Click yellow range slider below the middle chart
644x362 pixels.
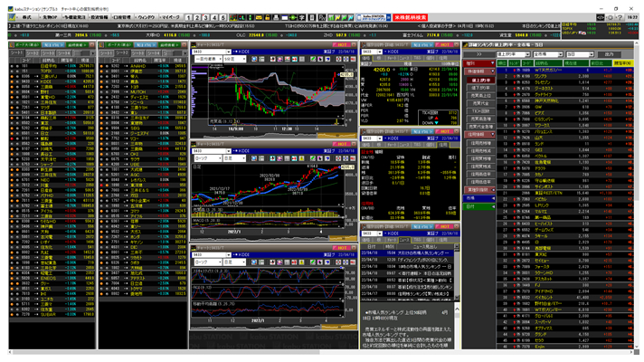tap(343, 238)
